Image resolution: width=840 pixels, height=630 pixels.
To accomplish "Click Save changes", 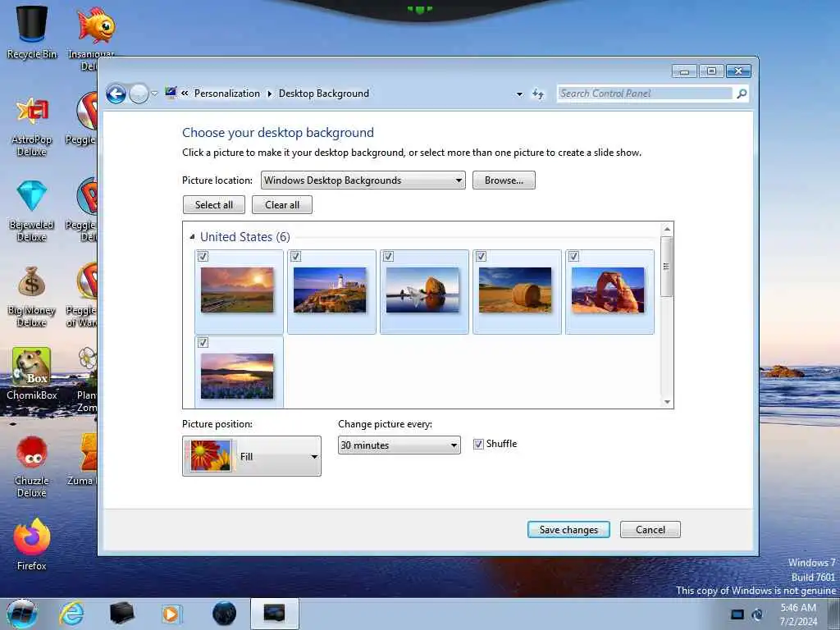I will point(568,530).
